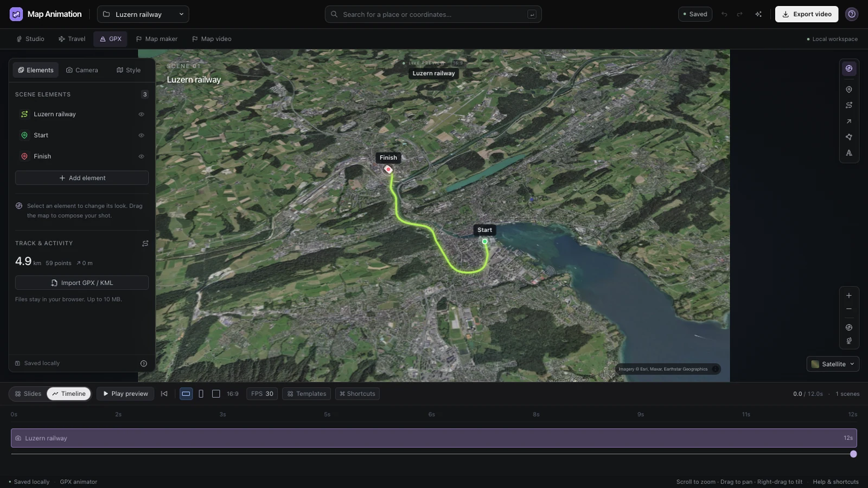Switch to the Style panel tab
868x488 pixels.
point(129,70)
